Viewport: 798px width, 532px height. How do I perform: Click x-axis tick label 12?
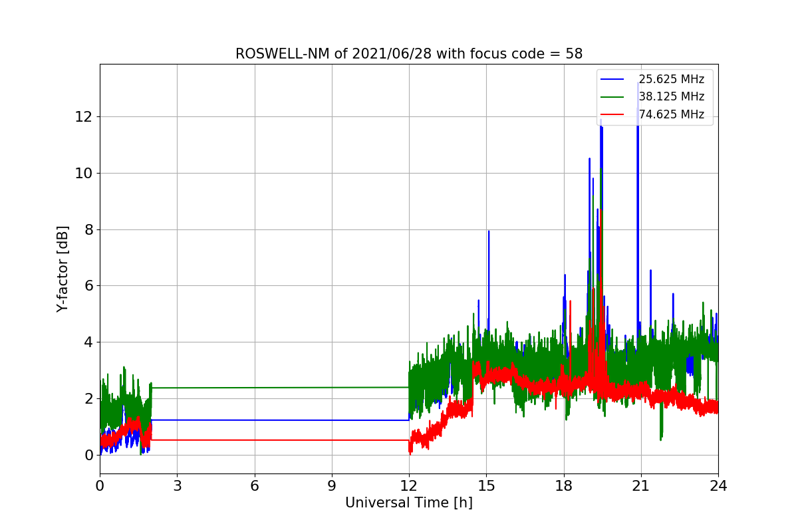[409, 486]
